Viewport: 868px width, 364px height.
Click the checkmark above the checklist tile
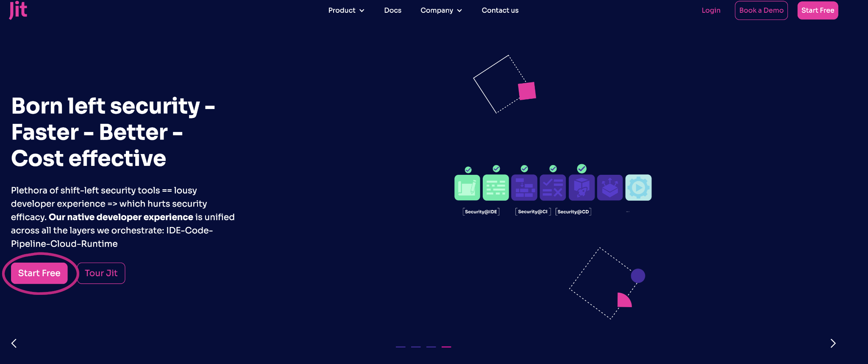point(553,168)
